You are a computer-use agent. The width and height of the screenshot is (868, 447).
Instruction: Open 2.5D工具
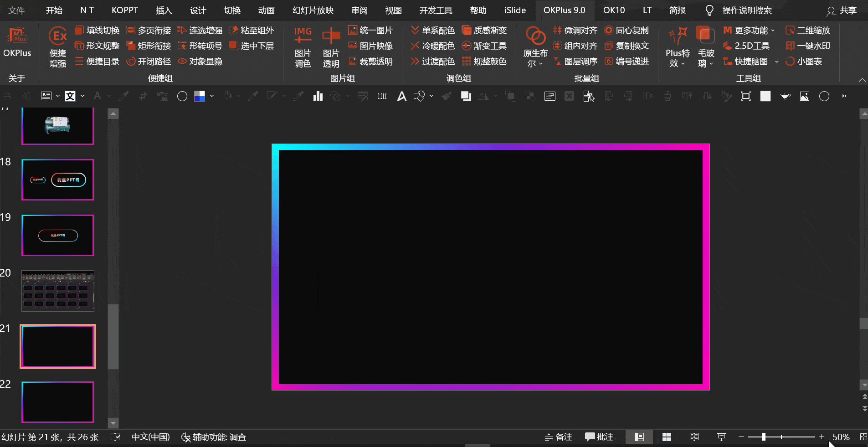click(746, 46)
